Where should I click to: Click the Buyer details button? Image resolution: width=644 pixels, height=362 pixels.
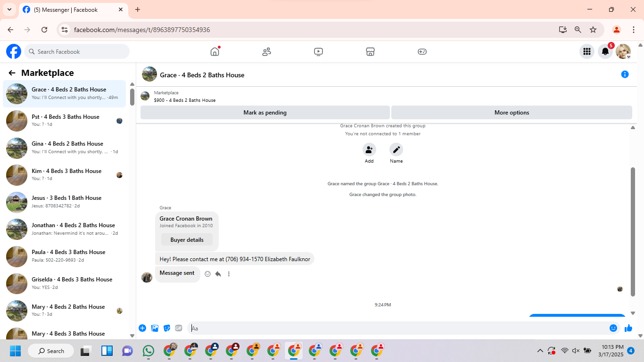click(187, 240)
